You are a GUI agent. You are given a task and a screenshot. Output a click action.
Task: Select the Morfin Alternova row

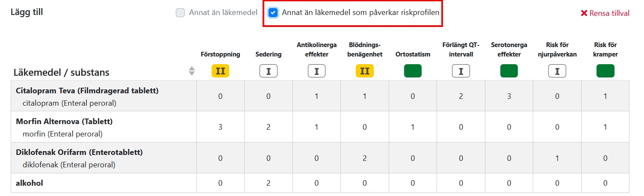coord(64,122)
